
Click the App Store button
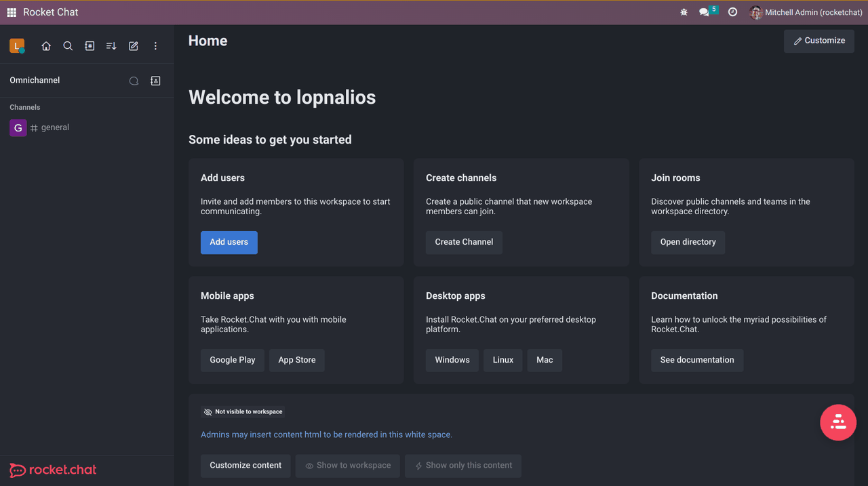tap(297, 360)
